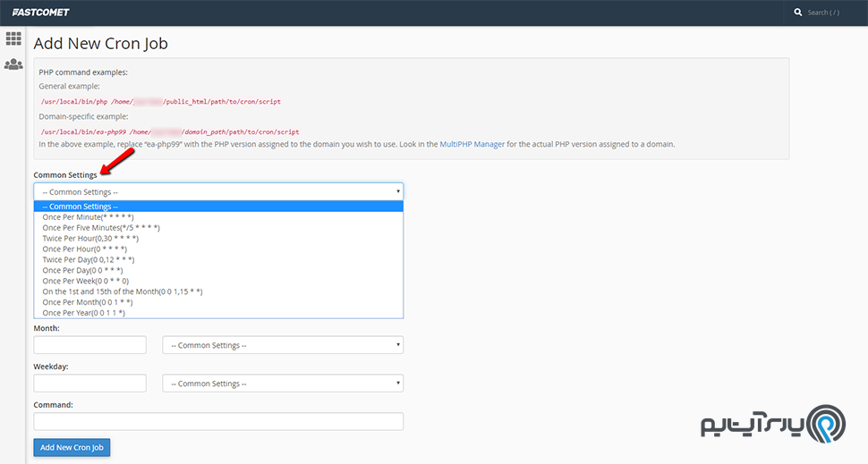The width and height of the screenshot is (868, 464).
Task: Open the MultiPHP Manager link
Action: [472, 144]
